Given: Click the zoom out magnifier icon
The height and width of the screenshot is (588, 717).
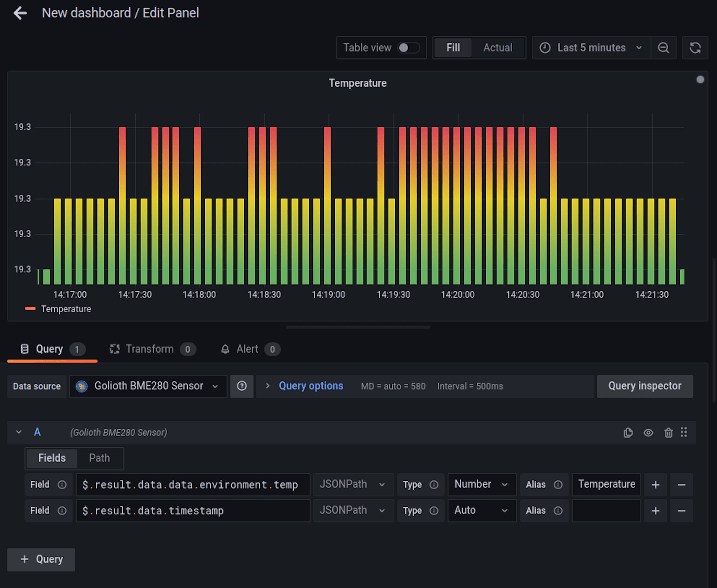Looking at the screenshot, I should click(x=664, y=48).
